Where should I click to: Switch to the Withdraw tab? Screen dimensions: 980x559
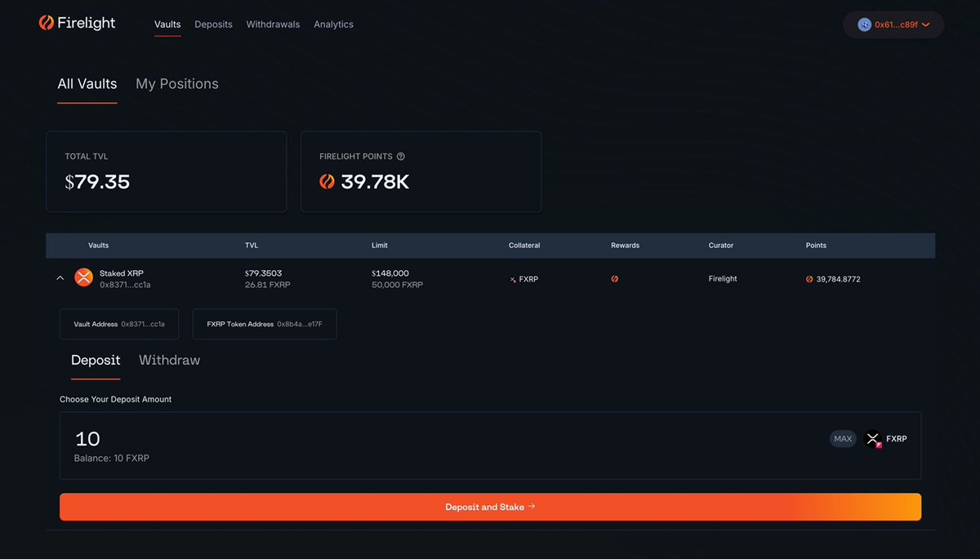[169, 360]
